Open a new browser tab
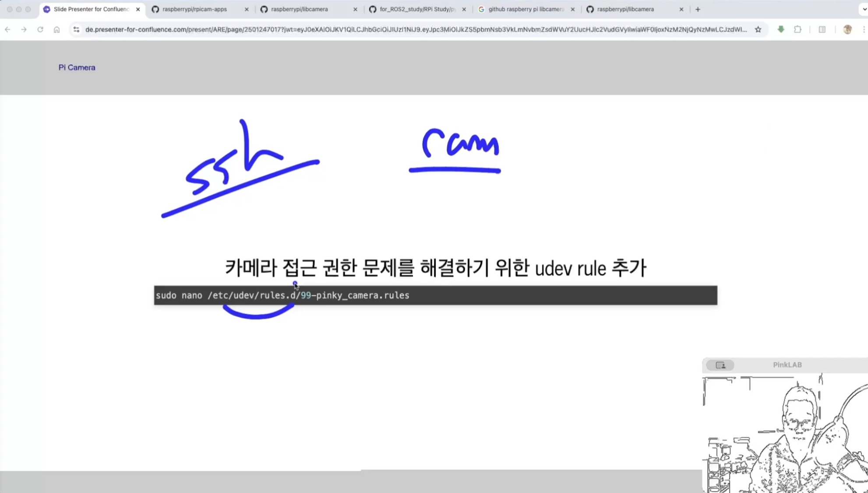The height and width of the screenshot is (493, 868). [698, 9]
